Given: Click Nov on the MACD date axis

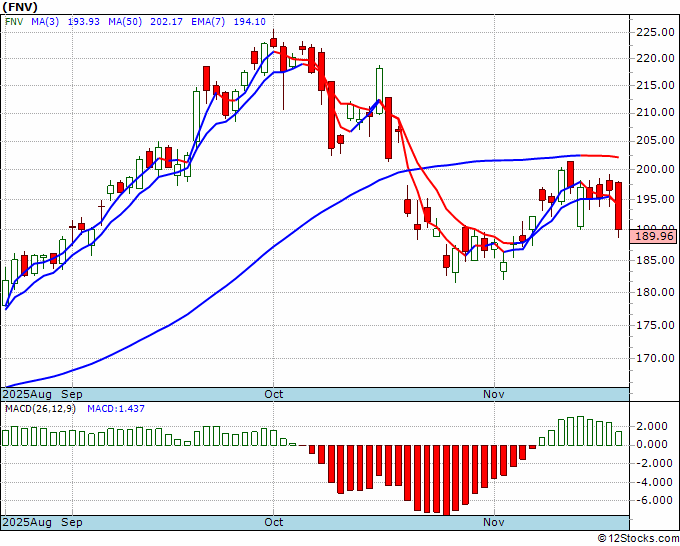Looking at the screenshot, I should 494,522.
